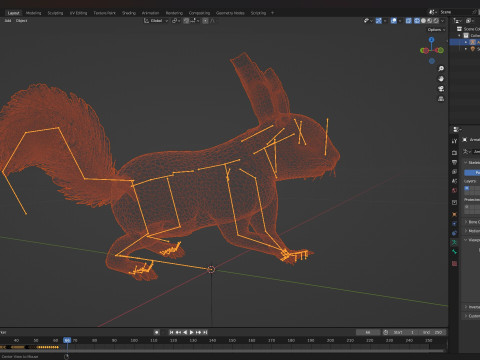
Task: Jump to the previous keyframe
Action: (178, 332)
